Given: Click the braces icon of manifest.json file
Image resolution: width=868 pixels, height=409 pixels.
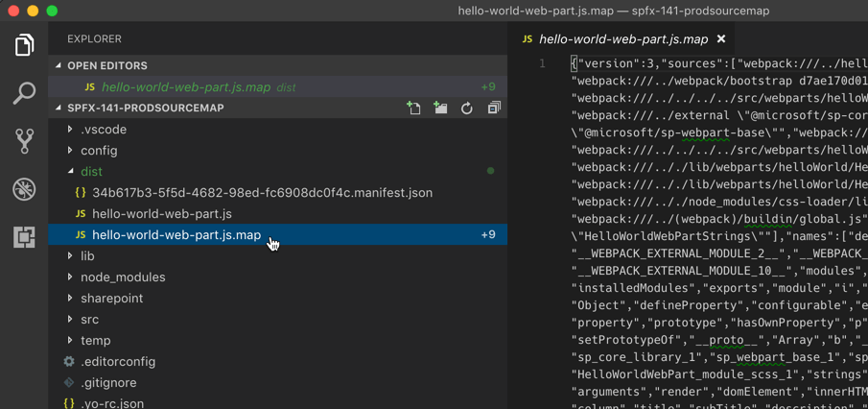Looking at the screenshot, I should [x=81, y=193].
